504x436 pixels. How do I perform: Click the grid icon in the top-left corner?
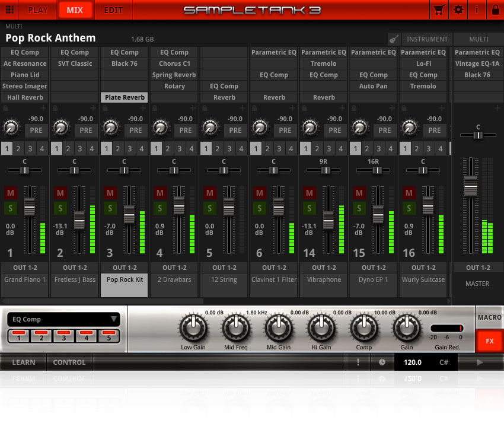[9, 9]
